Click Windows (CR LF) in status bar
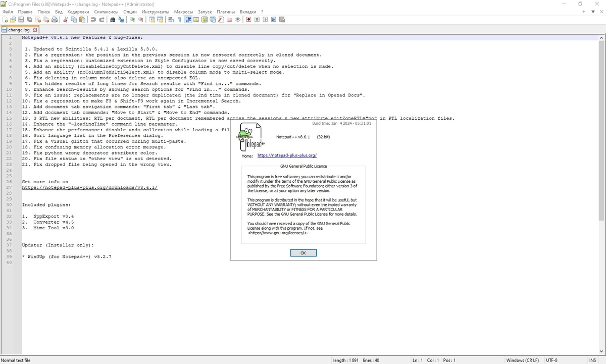The width and height of the screenshot is (606, 364). [522, 360]
